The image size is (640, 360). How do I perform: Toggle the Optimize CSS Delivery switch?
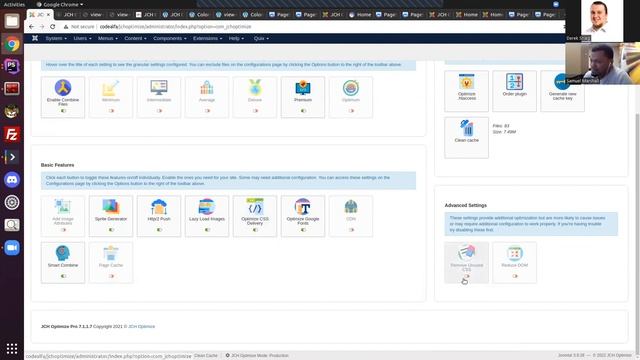[255, 230]
